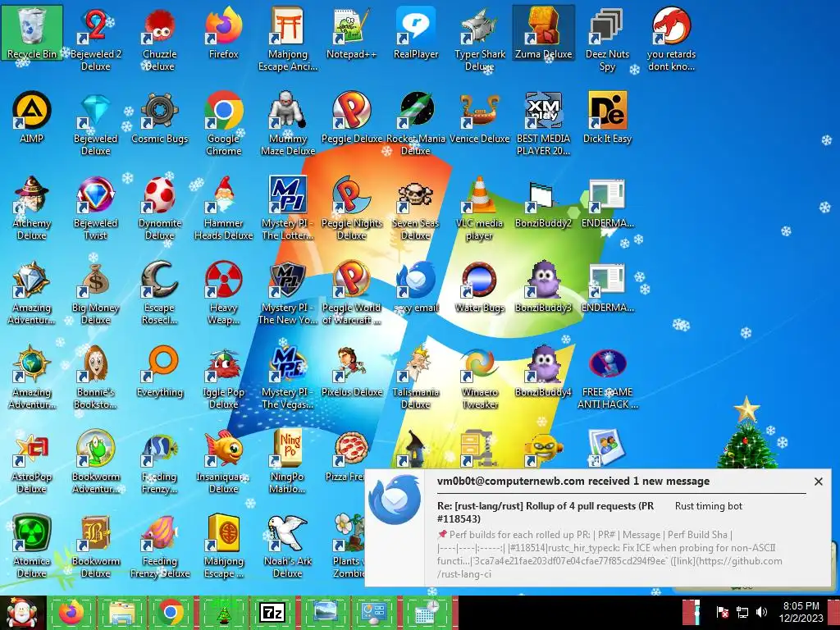
Task: Select the Peggle Deluxe icon
Action: (x=351, y=118)
